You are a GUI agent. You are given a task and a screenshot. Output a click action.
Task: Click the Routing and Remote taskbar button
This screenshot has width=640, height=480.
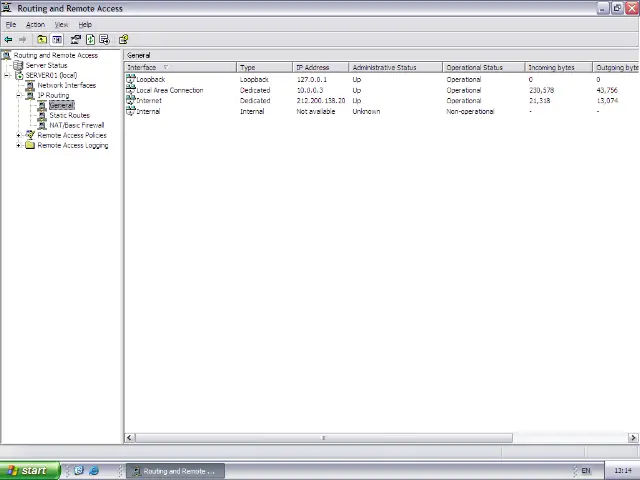(x=175, y=471)
